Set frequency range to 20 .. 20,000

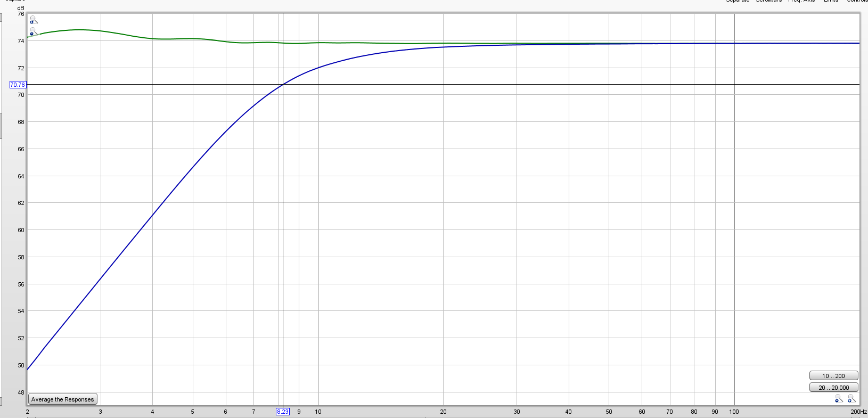click(x=833, y=388)
